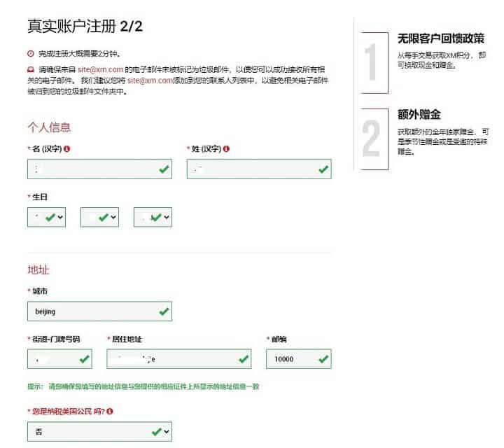Click the green checkmark in the 名 field
Screen dimensions: 504x448
[x=164, y=169]
